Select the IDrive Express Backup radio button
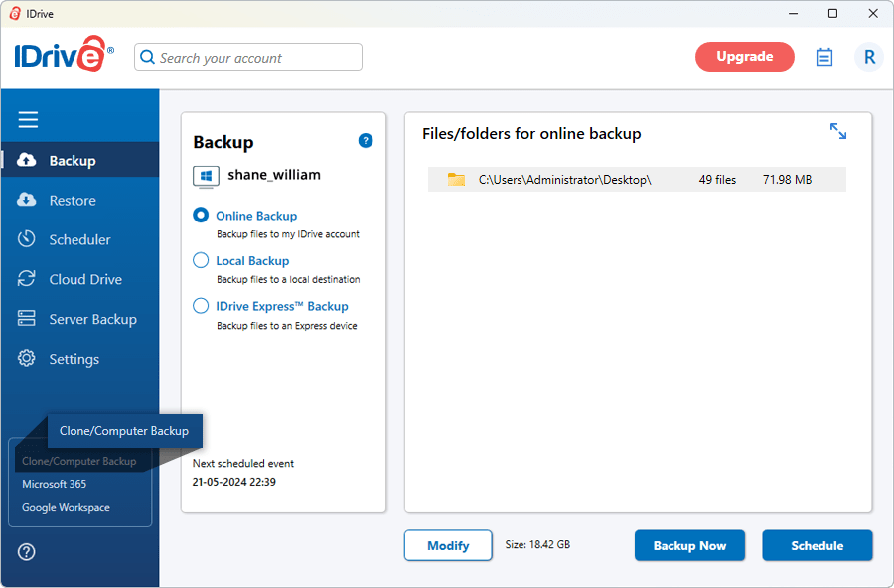894x588 pixels. [x=201, y=306]
